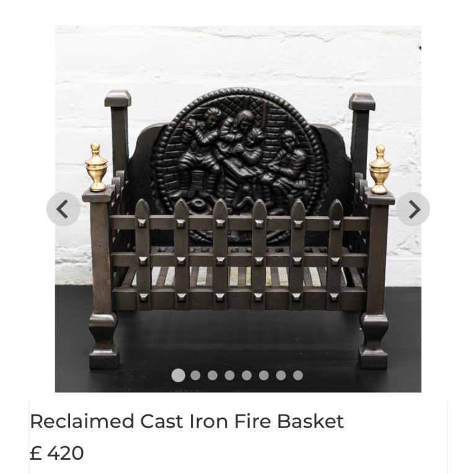Select the fourth carousel dot
Screen dimensions: 476x474
click(229, 375)
